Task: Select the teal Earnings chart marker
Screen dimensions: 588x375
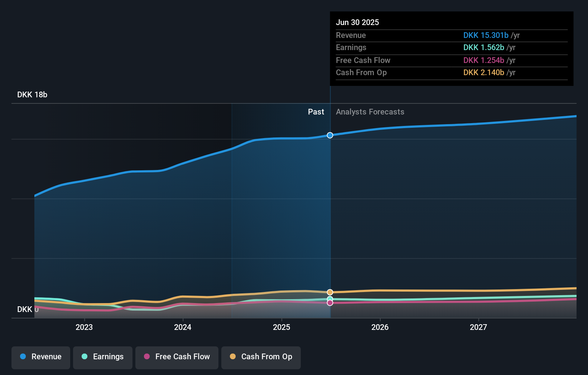Action: [x=330, y=298]
